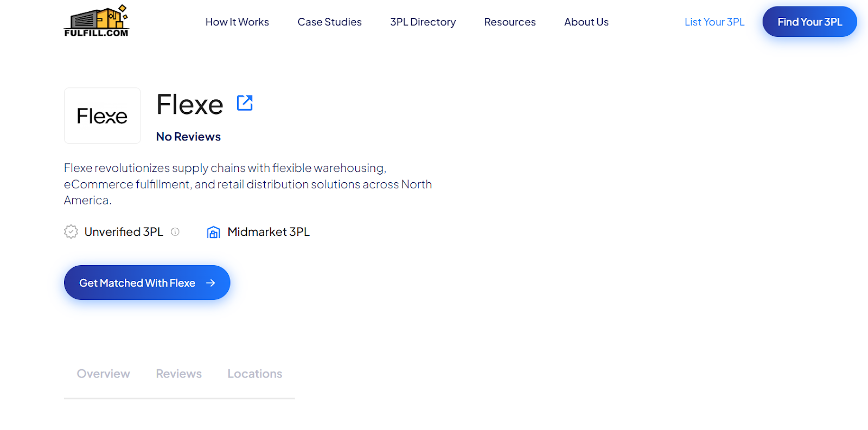Open Case Studies in navigation
The image size is (868, 430).
tap(329, 22)
